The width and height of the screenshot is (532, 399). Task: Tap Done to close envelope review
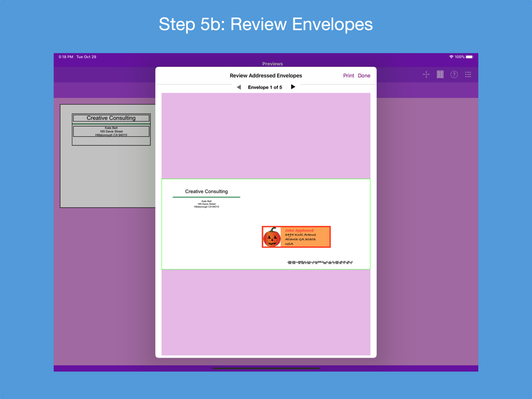coord(364,76)
